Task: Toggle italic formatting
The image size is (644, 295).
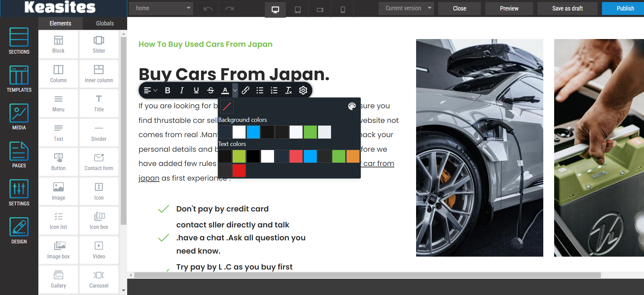Action: (x=182, y=90)
